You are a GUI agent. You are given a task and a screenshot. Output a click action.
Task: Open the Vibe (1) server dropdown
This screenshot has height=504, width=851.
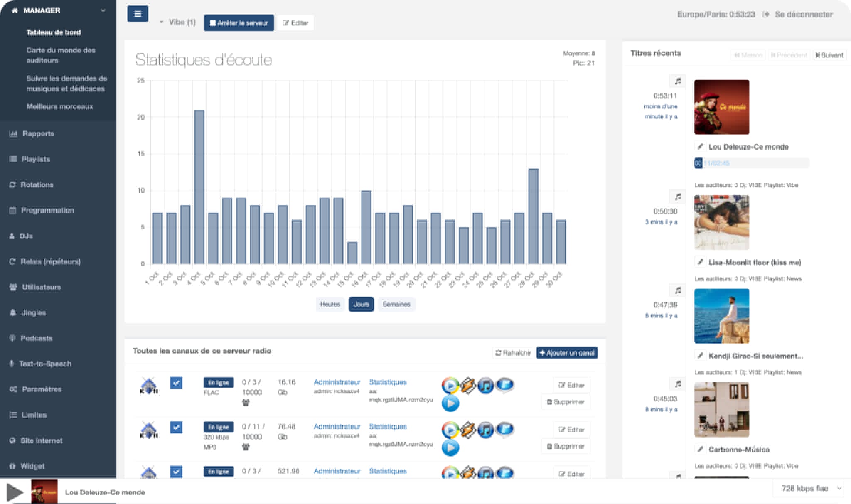(177, 22)
